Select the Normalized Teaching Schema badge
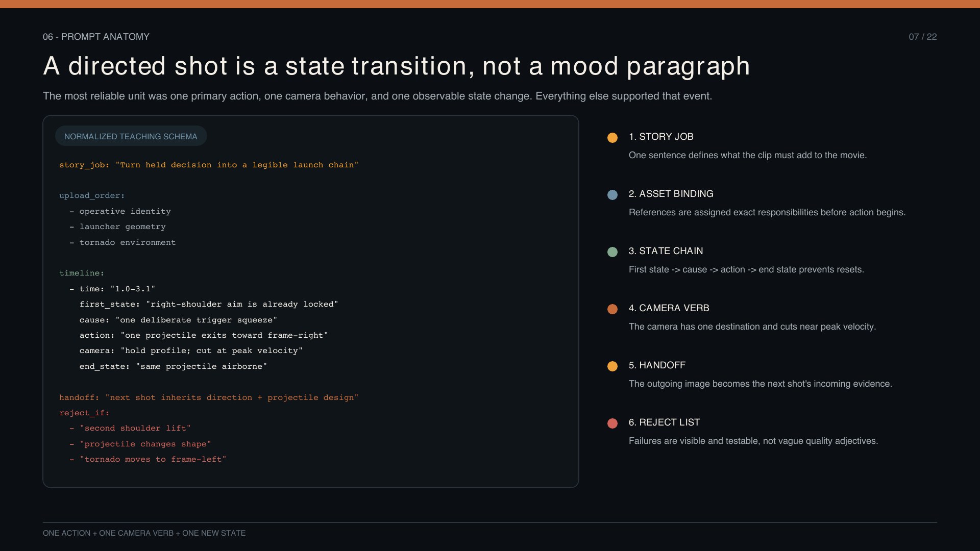Screen dimensions: 980x551 pyautogui.click(x=131, y=136)
